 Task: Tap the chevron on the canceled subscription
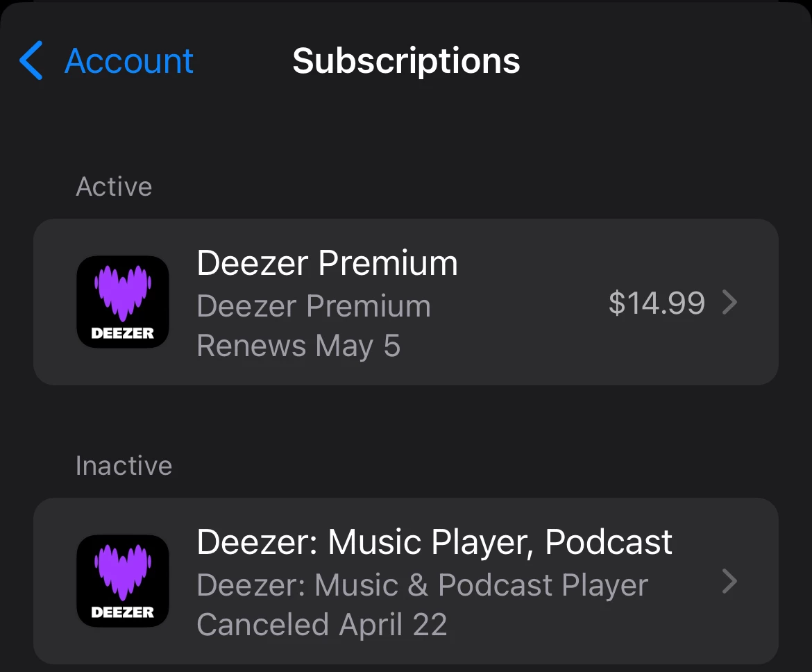(729, 581)
